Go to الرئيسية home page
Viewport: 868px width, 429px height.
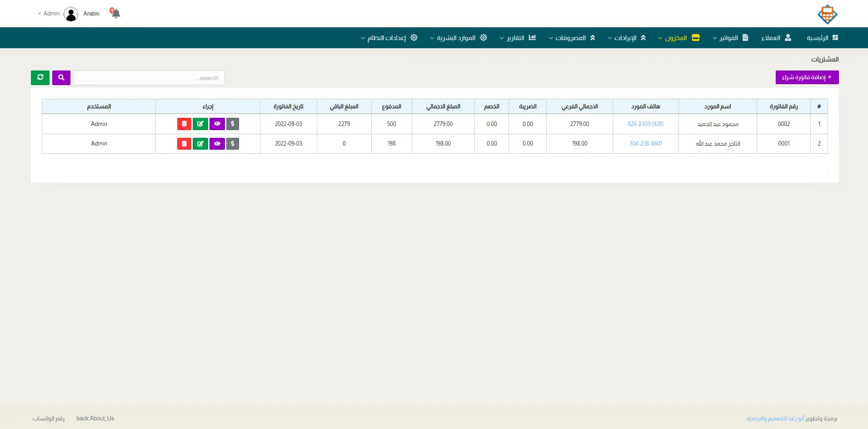[822, 38]
